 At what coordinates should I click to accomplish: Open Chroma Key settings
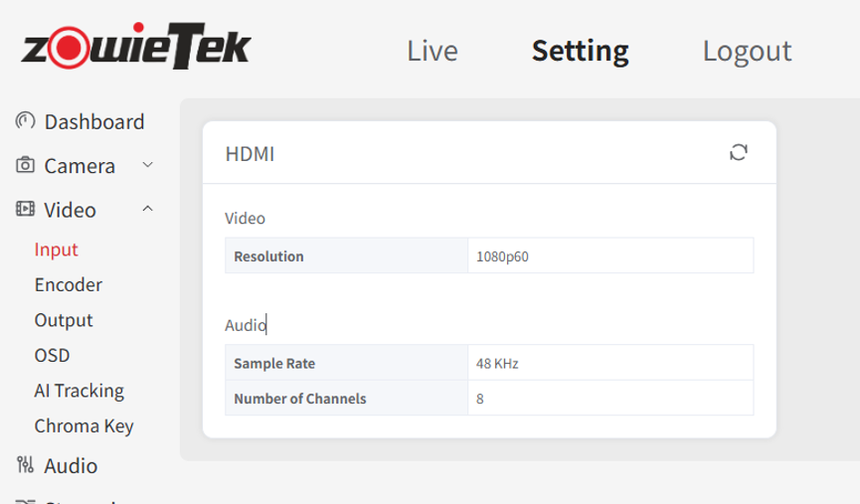tap(84, 426)
